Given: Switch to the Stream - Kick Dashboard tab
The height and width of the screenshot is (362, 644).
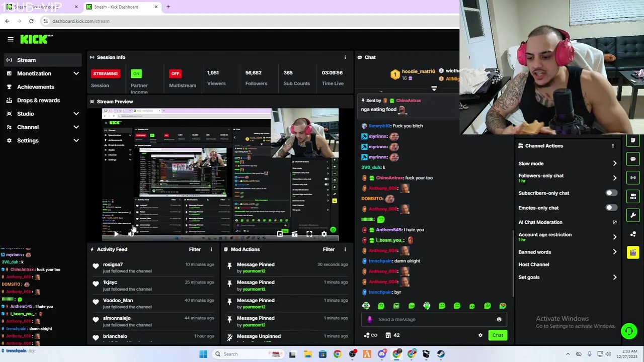Looking at the screenshot, I should [x=122, y=7].
